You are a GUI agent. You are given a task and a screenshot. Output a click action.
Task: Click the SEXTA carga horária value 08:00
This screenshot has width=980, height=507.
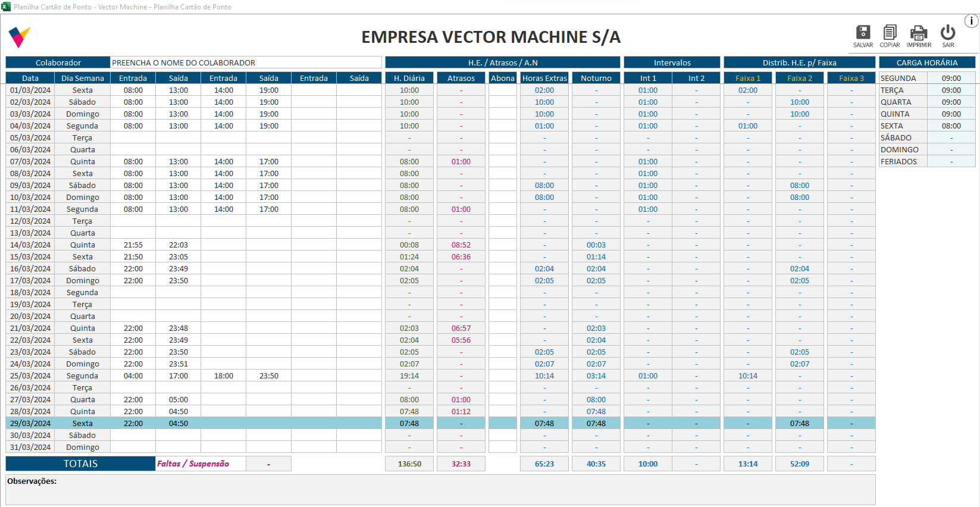point(951,126)
